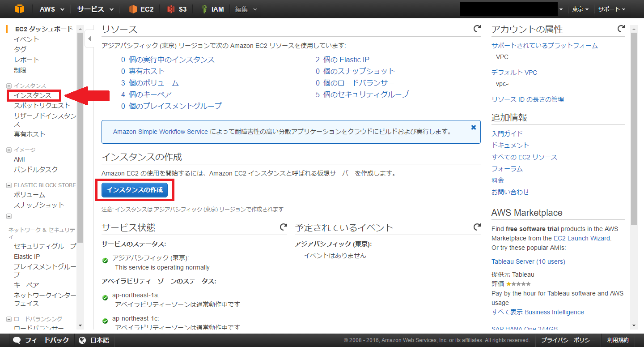This screenshot has height=347, width=644.
Task: Open 3 個のボリューム resource link
Action: point(150,83)
